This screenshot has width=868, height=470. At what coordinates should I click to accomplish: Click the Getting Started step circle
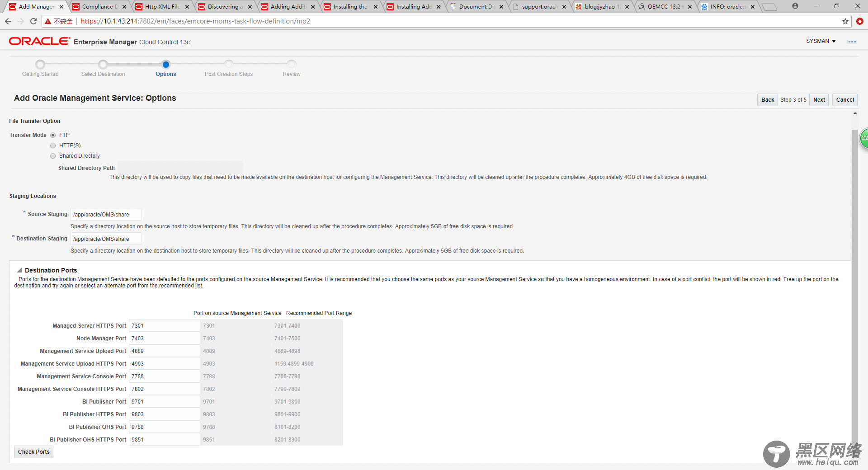click(x=40, y=64)
